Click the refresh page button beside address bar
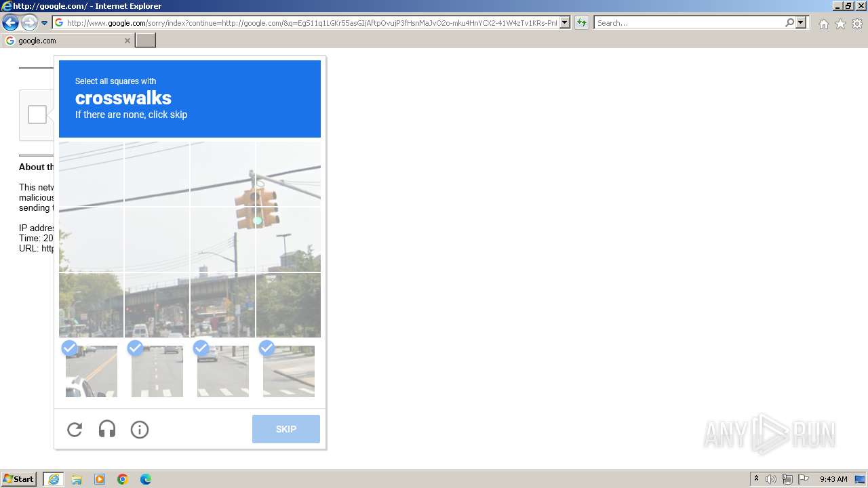 coord(581,22)
